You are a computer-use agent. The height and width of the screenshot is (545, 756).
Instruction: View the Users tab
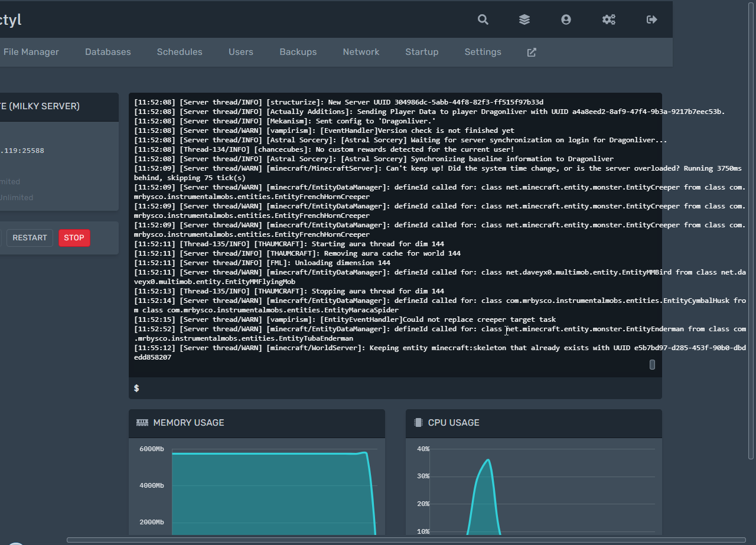click(240, 52)
